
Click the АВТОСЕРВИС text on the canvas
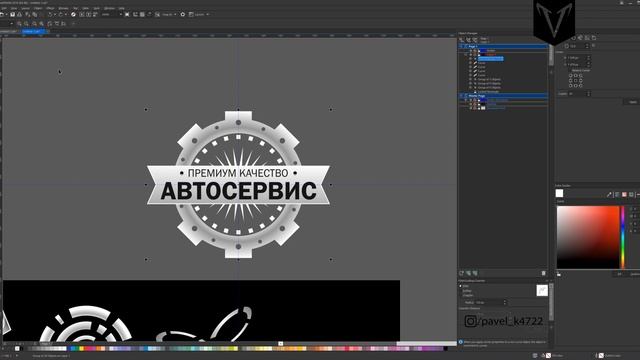click(x=238, y=191)
